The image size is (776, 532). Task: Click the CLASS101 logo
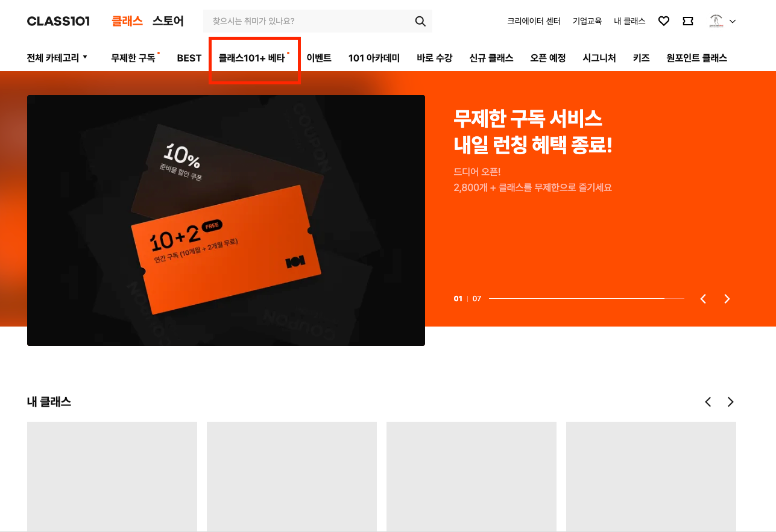click(58, 21)
